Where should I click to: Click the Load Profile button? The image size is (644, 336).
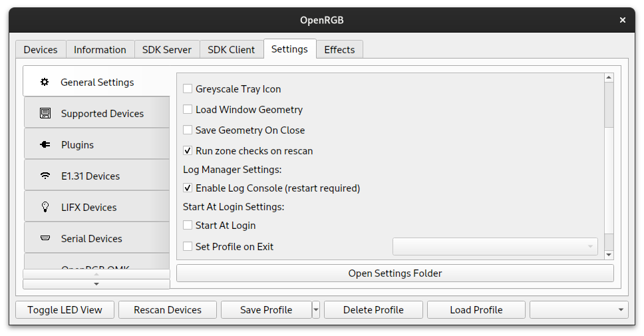[x=476, y=309]
